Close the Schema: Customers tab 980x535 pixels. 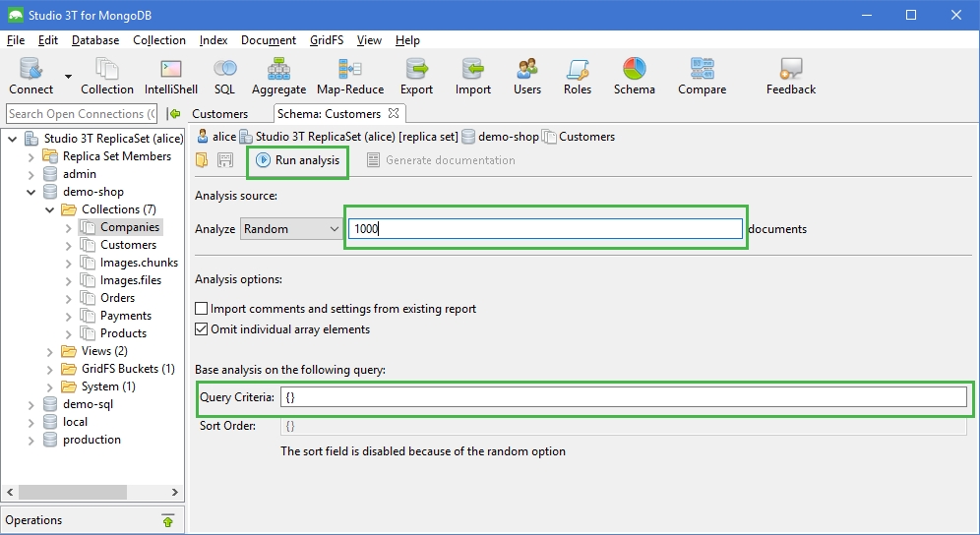tap(394, 113)
